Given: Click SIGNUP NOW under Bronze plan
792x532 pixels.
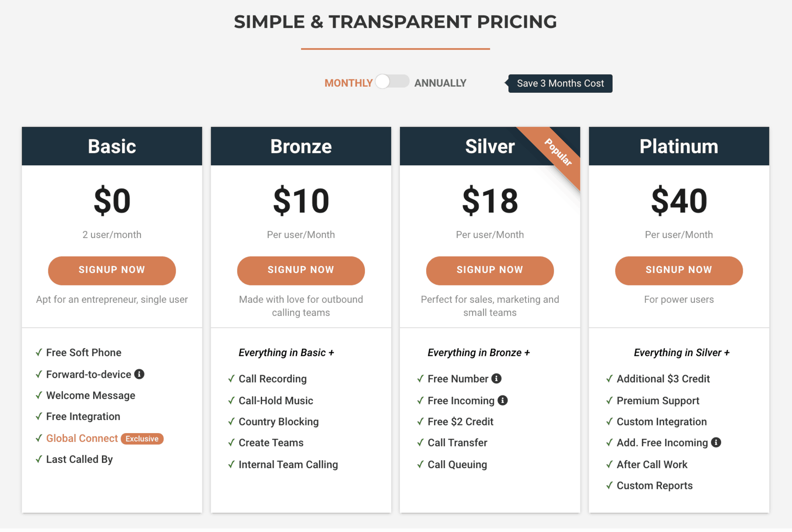Looking at the screenshot, I should coord(301,270).
